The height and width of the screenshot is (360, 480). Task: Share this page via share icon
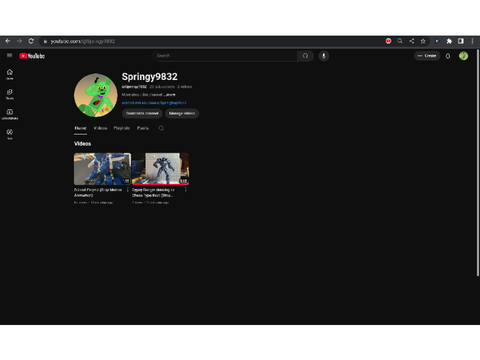pyautogui.click(x=412, y=41)
